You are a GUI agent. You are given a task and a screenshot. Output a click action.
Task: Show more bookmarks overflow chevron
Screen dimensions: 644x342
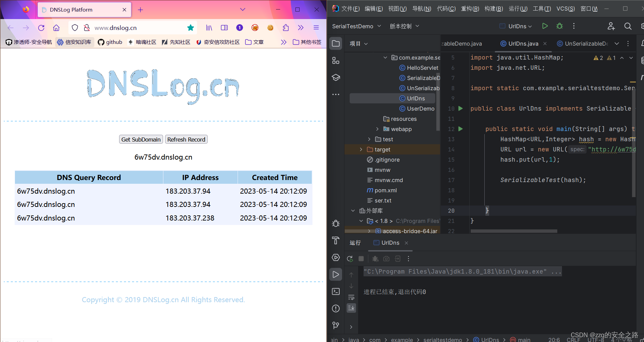[x=284, y=42]
